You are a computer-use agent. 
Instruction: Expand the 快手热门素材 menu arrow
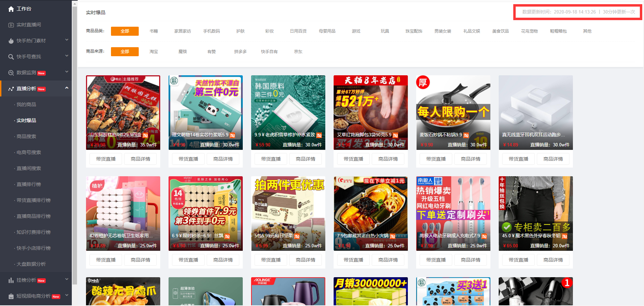(x=67, y=40)
